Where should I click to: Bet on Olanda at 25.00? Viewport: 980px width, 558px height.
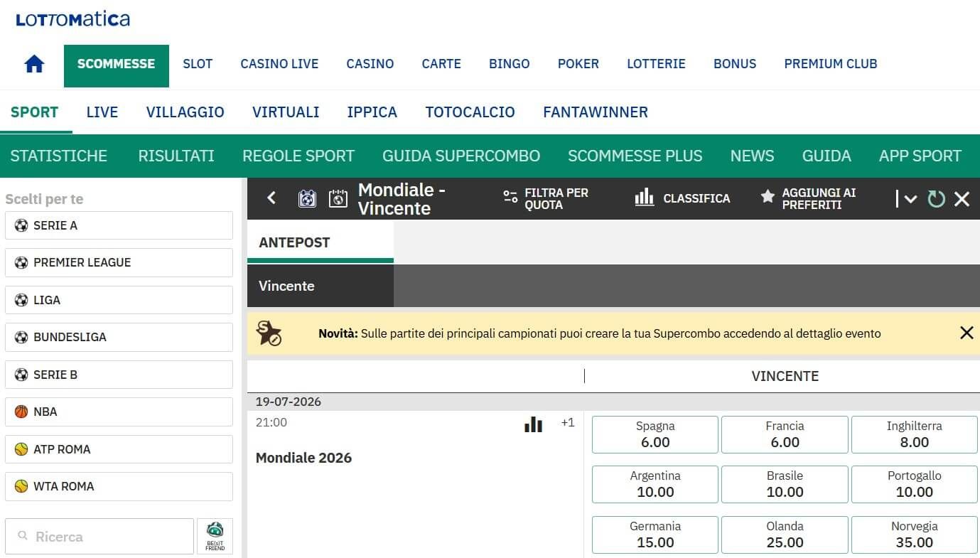point(785,535)
